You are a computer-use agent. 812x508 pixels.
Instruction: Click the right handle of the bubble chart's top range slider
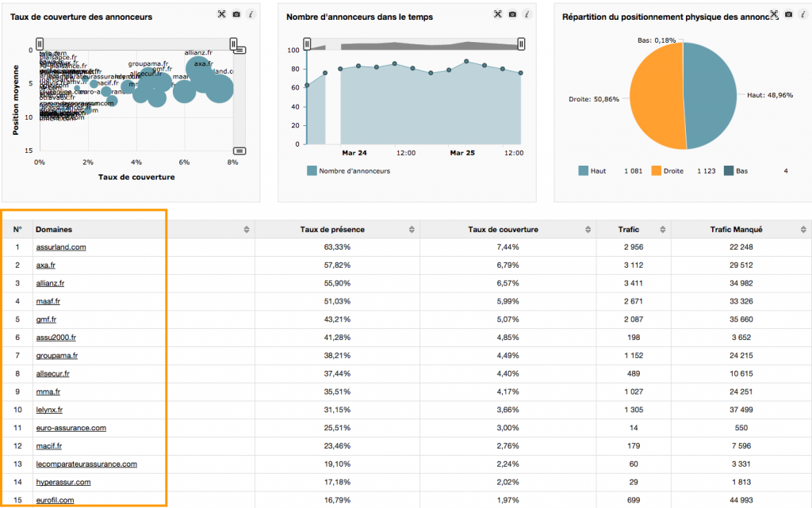click(234, 44)
